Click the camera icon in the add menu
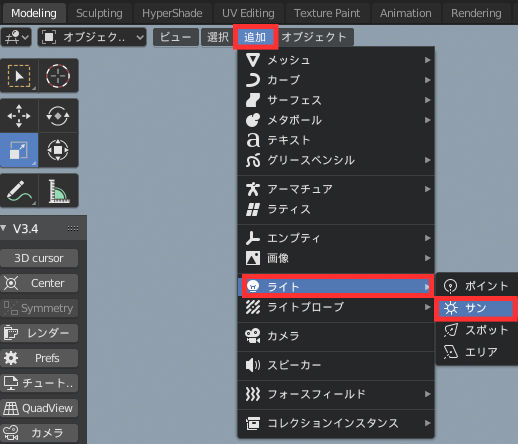 pyautogui.click(x=253, y=336)
